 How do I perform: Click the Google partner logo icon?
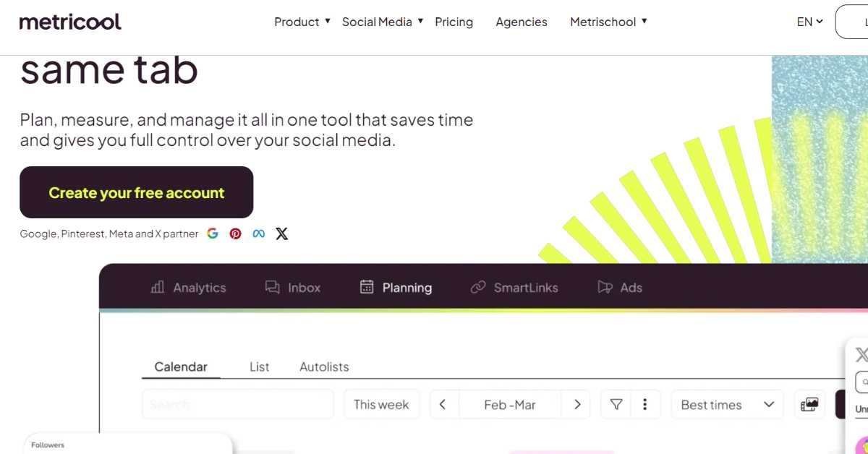213,234
